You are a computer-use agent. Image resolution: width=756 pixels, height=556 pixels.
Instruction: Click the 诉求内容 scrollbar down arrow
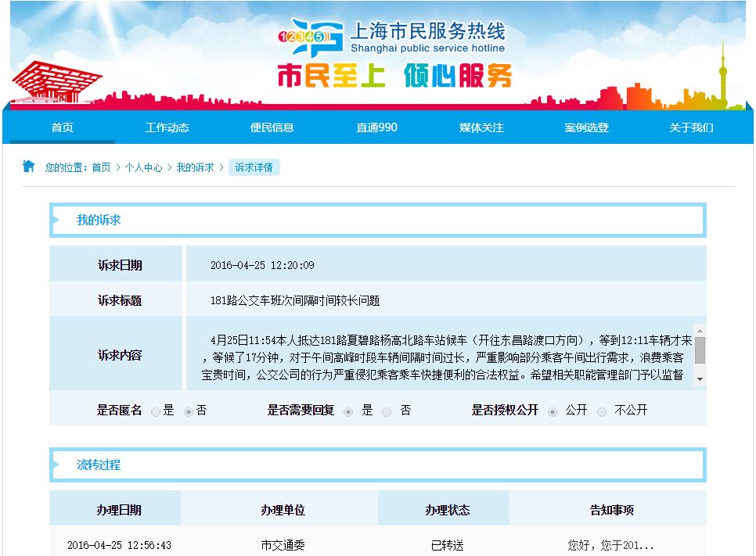[x=700, y=379]
